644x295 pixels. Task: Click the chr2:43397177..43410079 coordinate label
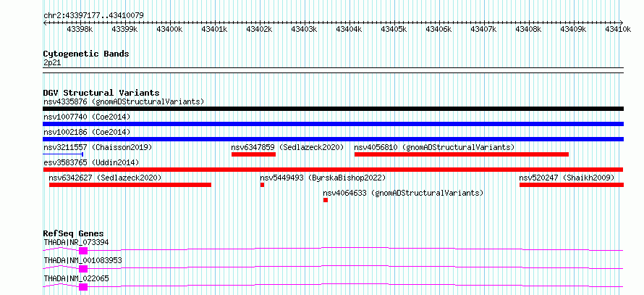coord(93,16)
